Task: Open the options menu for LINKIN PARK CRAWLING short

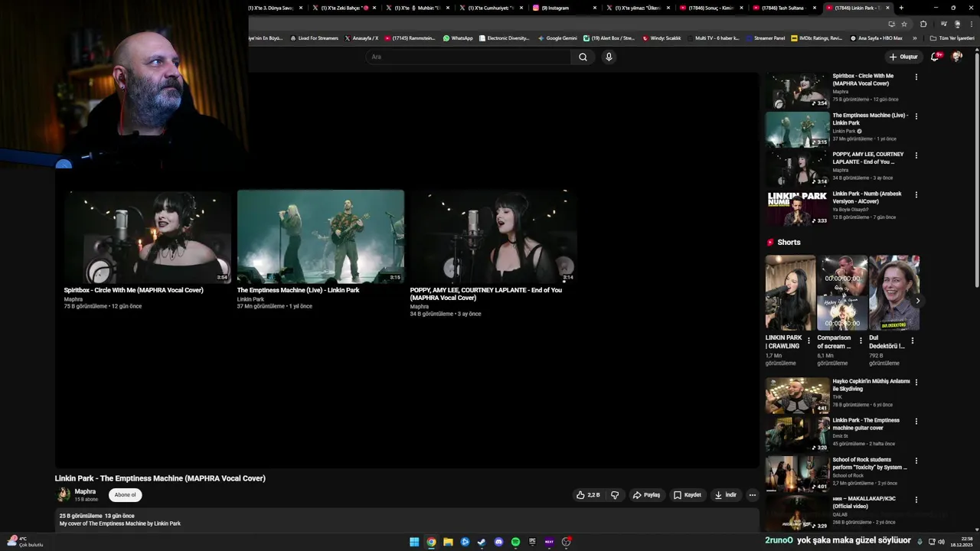Action: click(808, 341)
